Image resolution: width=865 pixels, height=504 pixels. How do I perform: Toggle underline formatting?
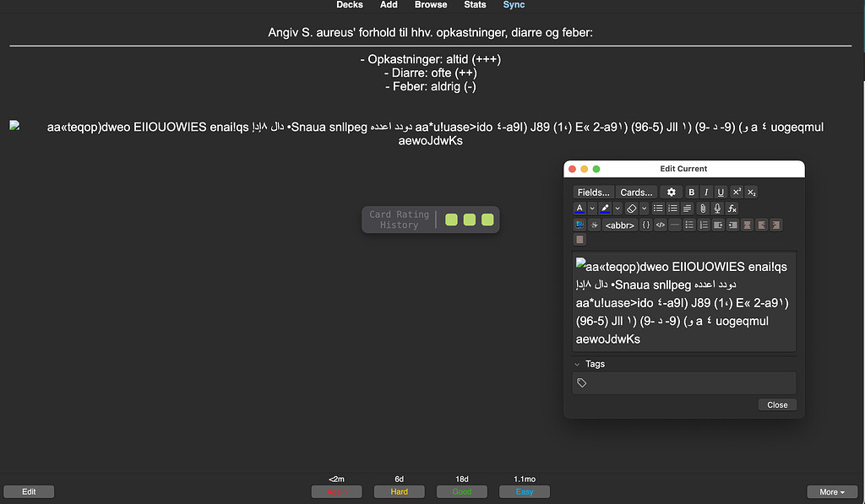720,192
